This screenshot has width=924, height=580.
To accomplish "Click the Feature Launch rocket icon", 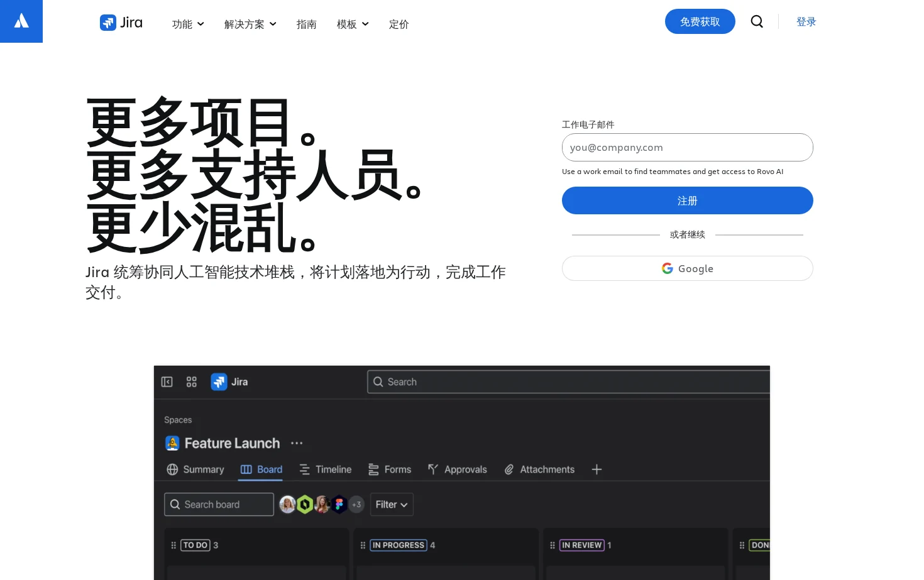I will coord(172,443).
